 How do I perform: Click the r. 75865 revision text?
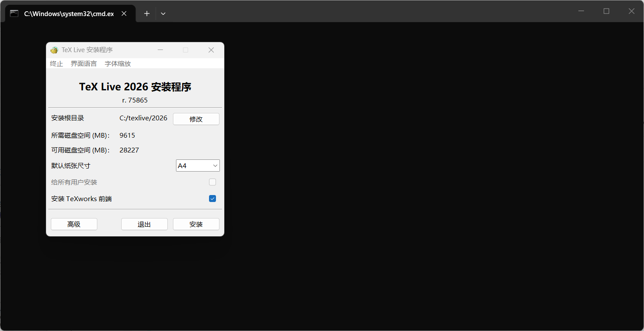click(x=135, y=100)
